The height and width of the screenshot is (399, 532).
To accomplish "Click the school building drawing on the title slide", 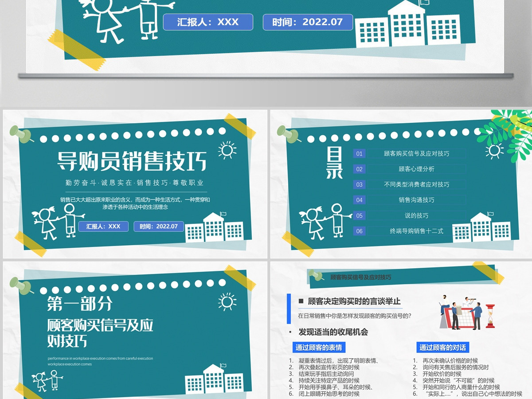I will pyautogui.click(x=215, y=227).
